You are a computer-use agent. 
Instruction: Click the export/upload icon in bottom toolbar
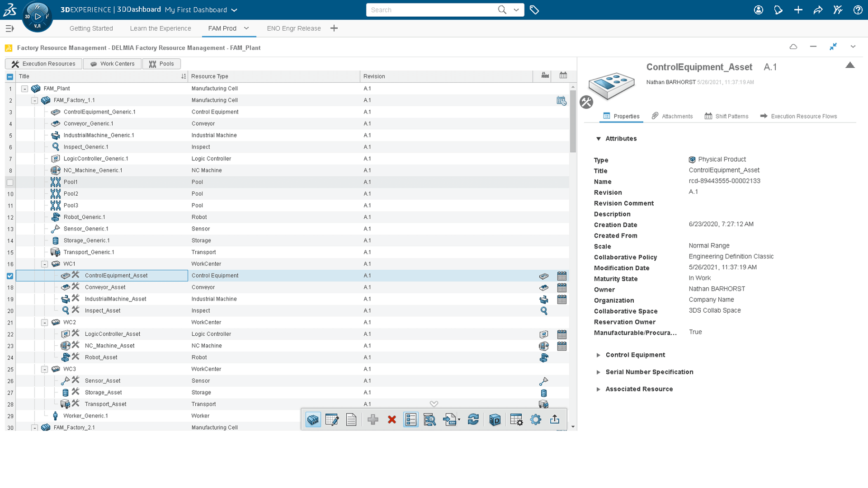pyautogui.click(x=554, y=419)
